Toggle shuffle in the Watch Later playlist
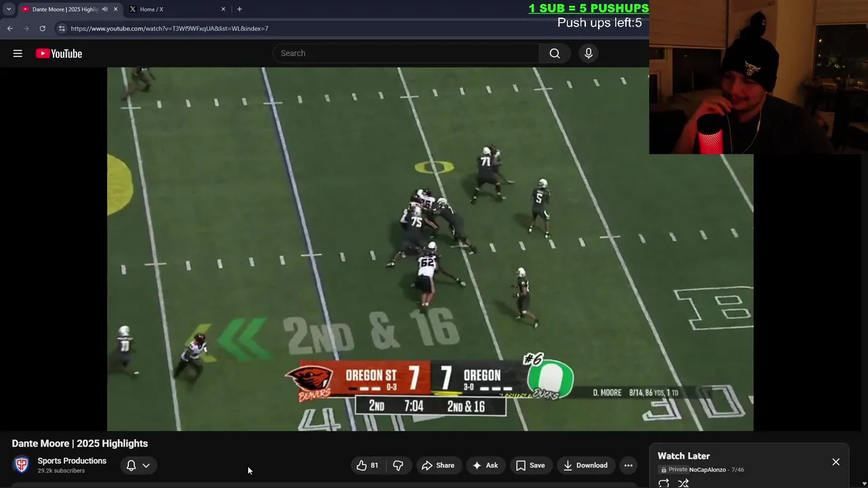The image size is (868, 488). (684, 483)
